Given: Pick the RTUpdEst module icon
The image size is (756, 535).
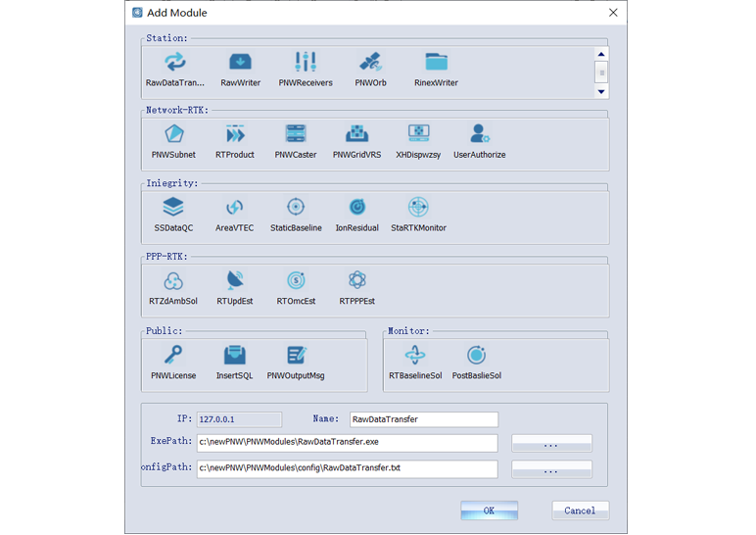Looking at the screenshot, I should (x=235, y=281).
